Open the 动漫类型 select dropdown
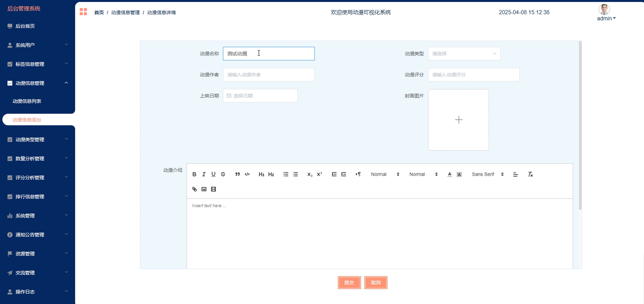This screenshot has width=644, height=304. [x=464, y=54]
